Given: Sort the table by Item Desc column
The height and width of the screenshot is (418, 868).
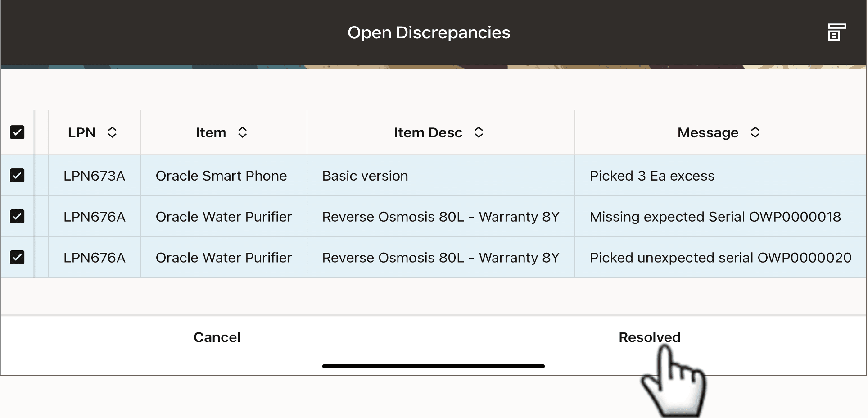Looking at the screenshot, I should (x=479, y=132).
